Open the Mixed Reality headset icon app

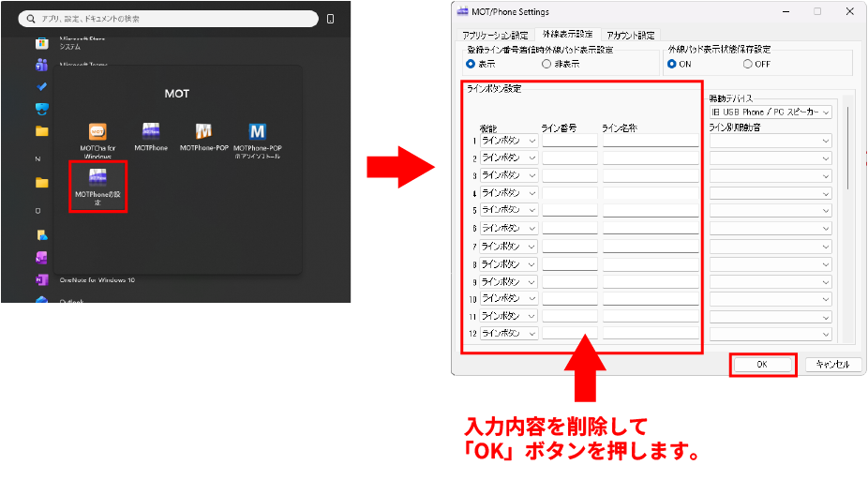41,109
